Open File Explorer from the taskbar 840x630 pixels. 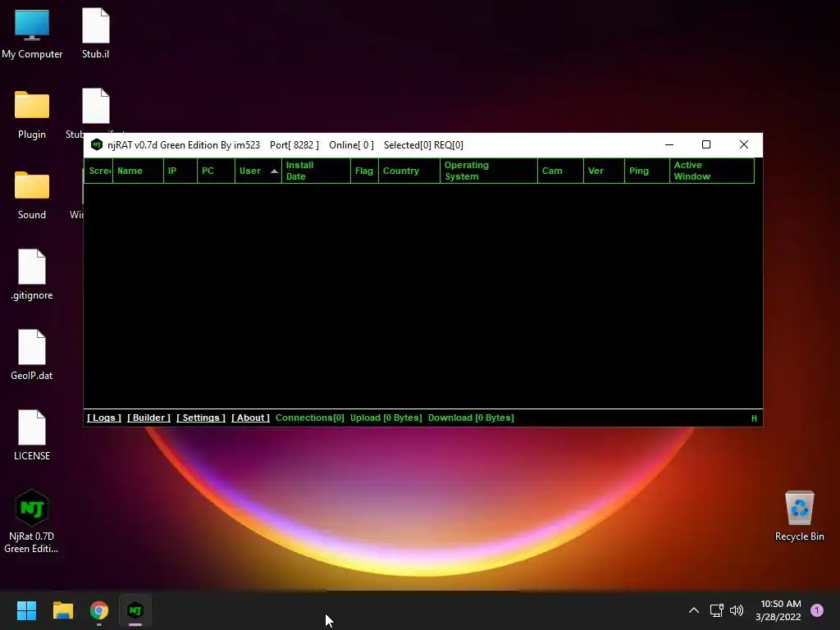(x=62, y=610)
